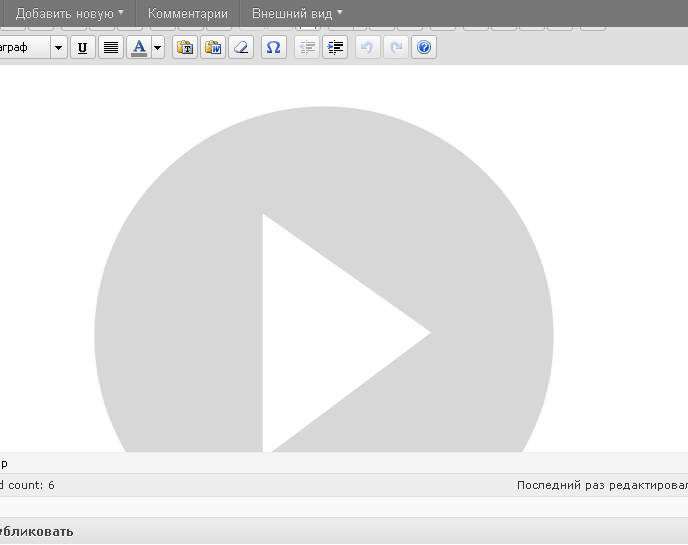Toggle underline formatting
The height and width of the screenshot is (545, 688).
click(x=82, y=47)
